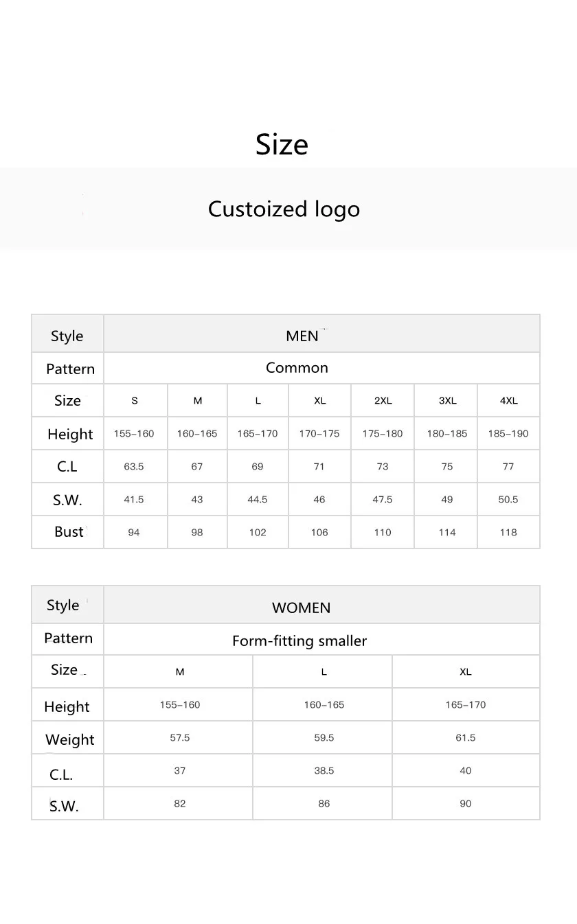Viewport: 577px width, 924px height.
Task: Click the 170–175 height cell
Action: 319,434
